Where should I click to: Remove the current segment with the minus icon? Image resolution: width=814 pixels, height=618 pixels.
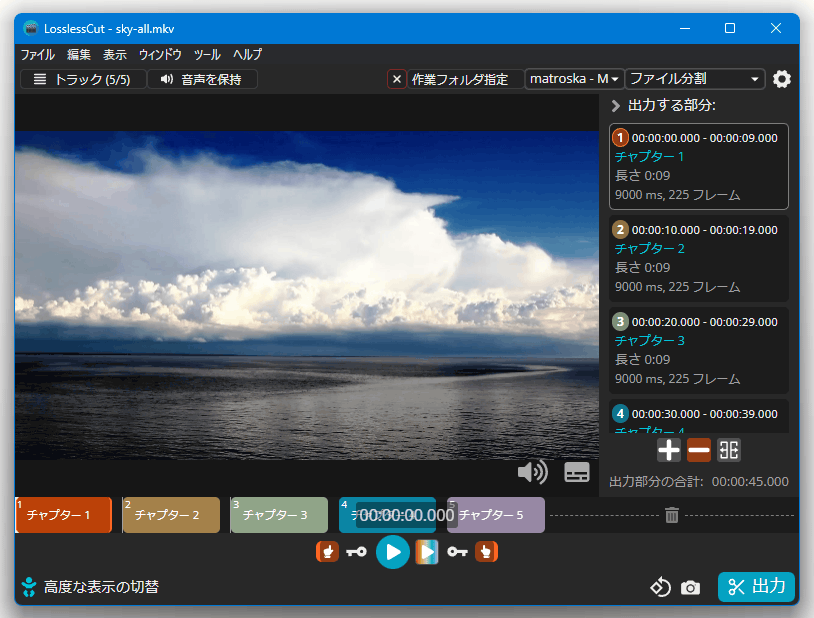click(x=699, y=450)
